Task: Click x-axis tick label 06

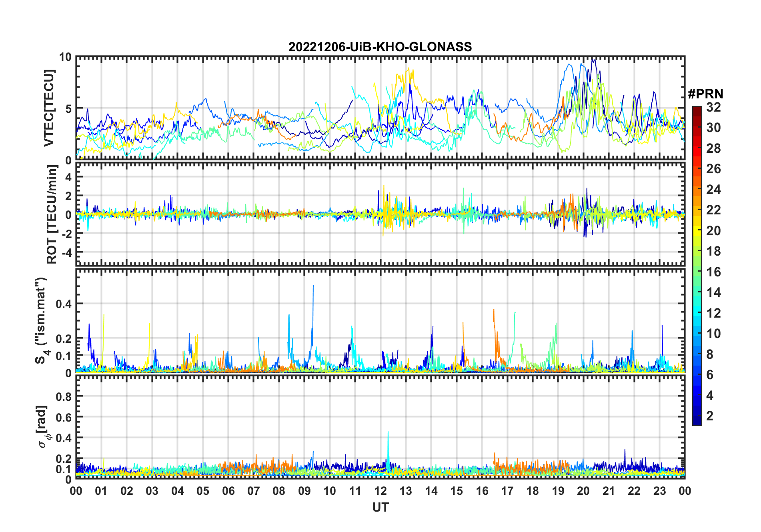Action: point(228,491)
